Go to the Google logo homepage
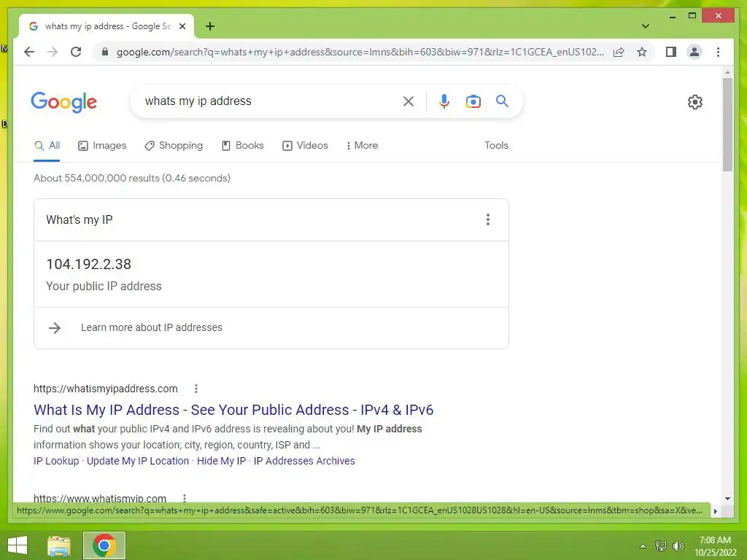Screen dimensions: 747x560 click(x=64, y=102)
